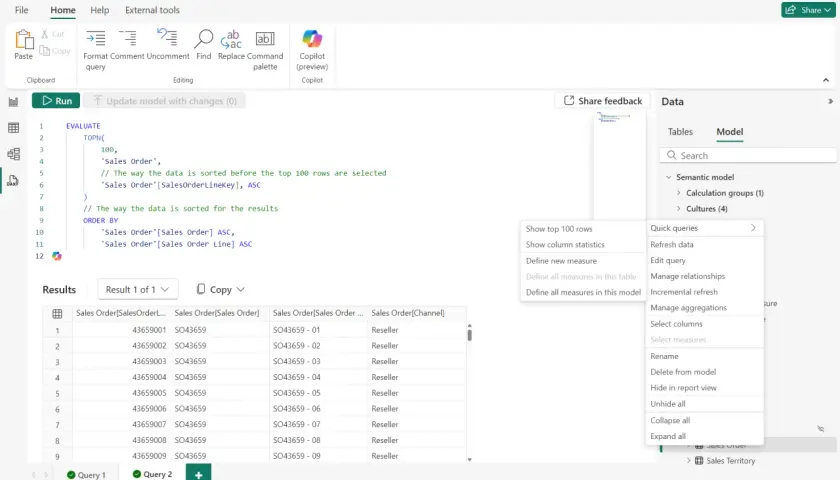
Task: Open the Copy results dropdown
Action: (220, 289)
